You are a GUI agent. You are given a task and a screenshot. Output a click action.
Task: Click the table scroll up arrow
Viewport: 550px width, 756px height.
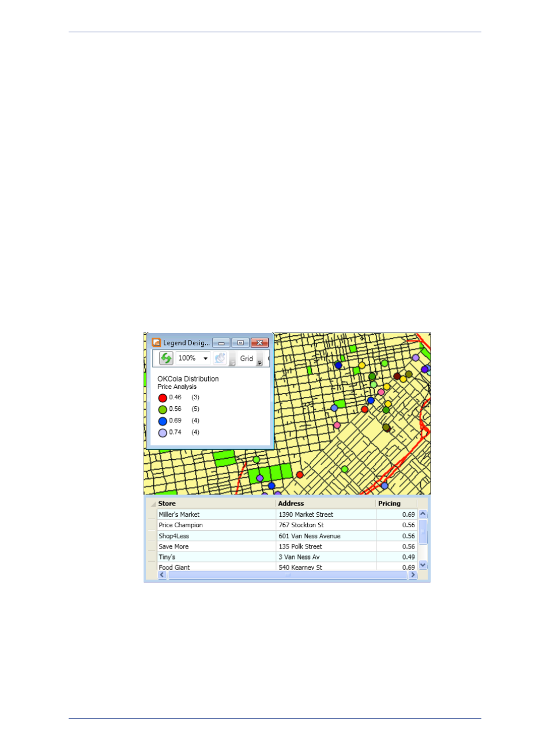pos(423,514)
